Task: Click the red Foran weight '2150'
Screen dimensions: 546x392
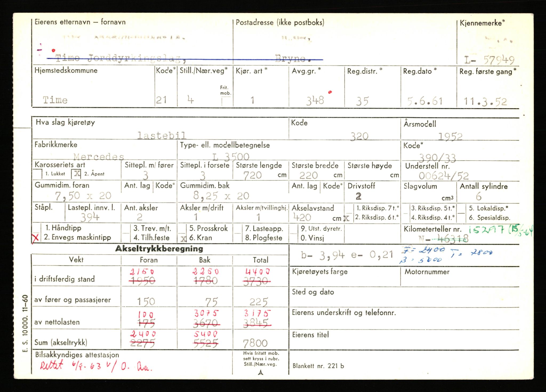Action: tap(142, 272)
